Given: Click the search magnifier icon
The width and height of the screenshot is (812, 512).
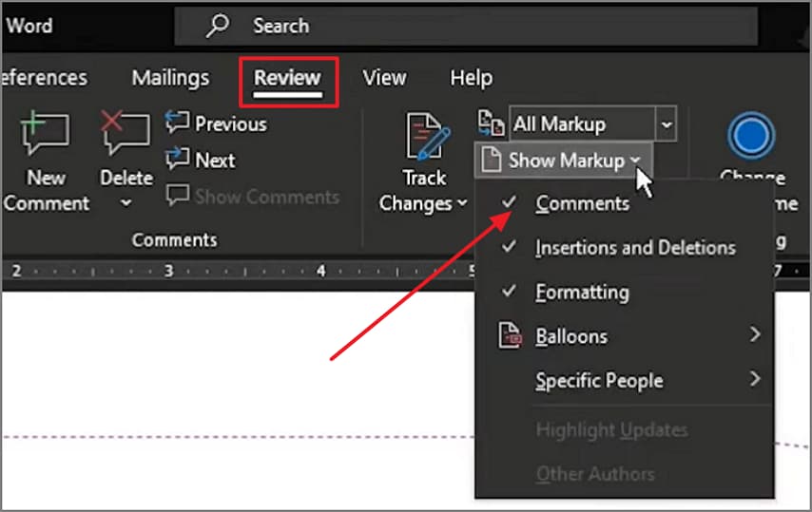Looking at the screenshot, I should point(218,27).
